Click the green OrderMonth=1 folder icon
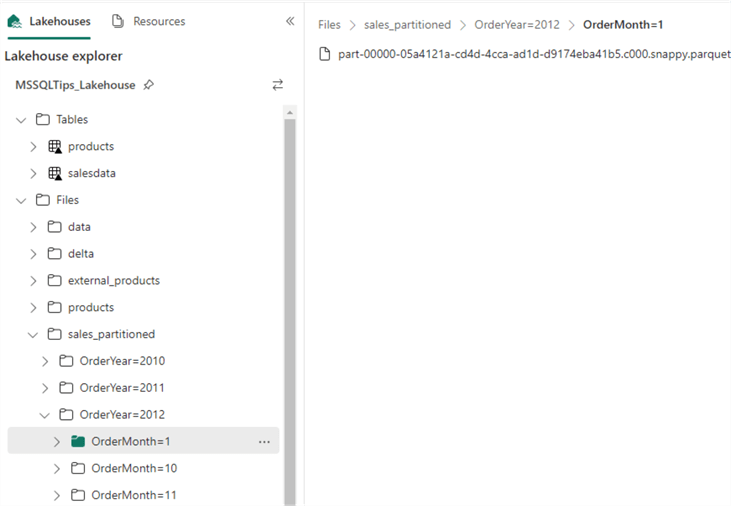 pos(78,441)
